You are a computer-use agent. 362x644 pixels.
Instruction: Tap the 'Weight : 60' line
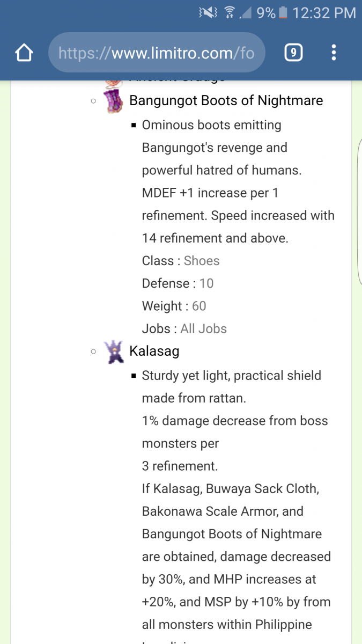pyautogui.click(x=174, y=306)
